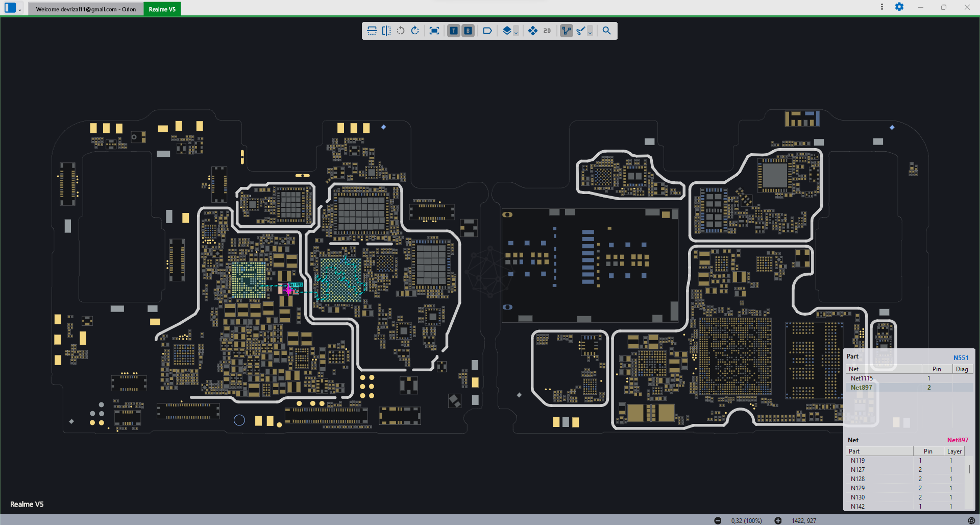
Task: Toggle the top layer T button
Action: pos(453,31)
